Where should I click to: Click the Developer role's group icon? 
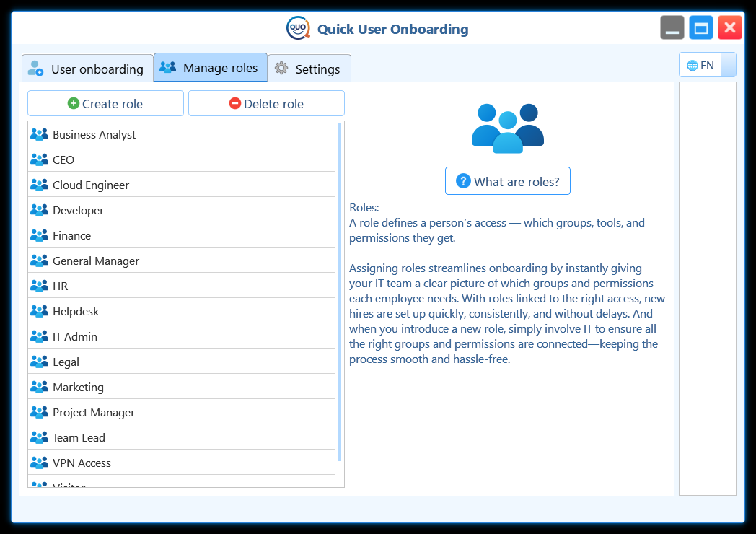[39, 210]
